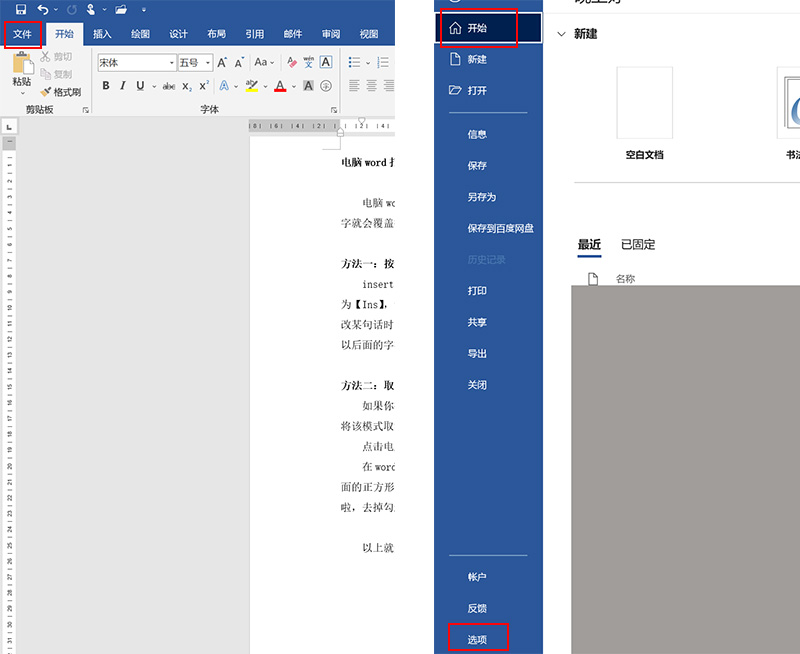Image resolution: width=800 pixels, height=654 pixels.
Task: Click 打印 (Print) in the sidebar
Action: tap(477, 290)
